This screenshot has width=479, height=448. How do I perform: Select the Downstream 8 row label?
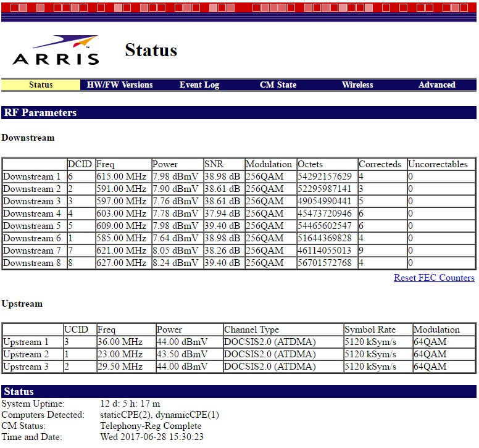[x=31, y=263]
